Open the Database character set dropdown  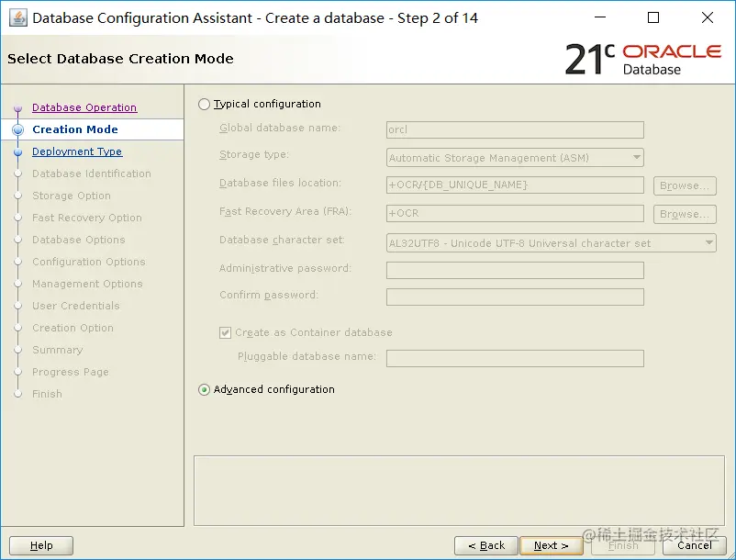point(551,243)
